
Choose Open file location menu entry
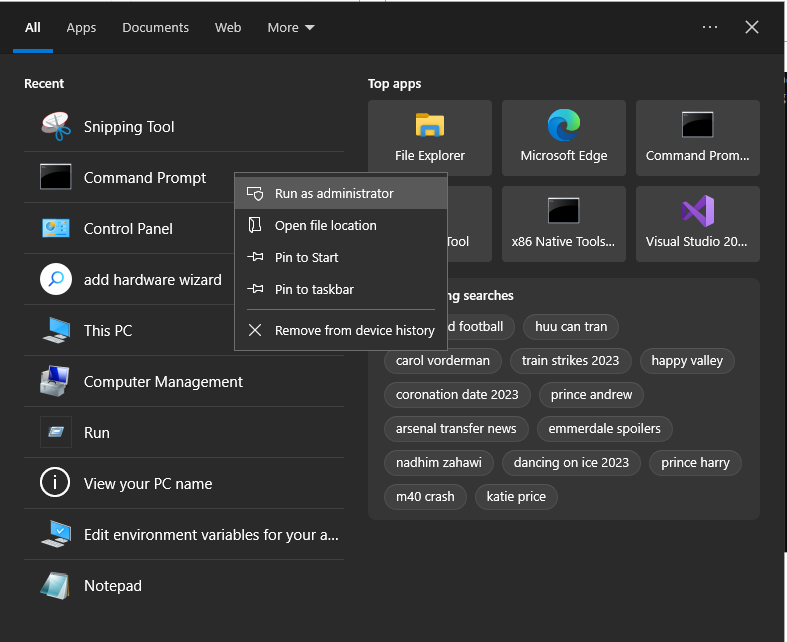[x=325, y=226]
